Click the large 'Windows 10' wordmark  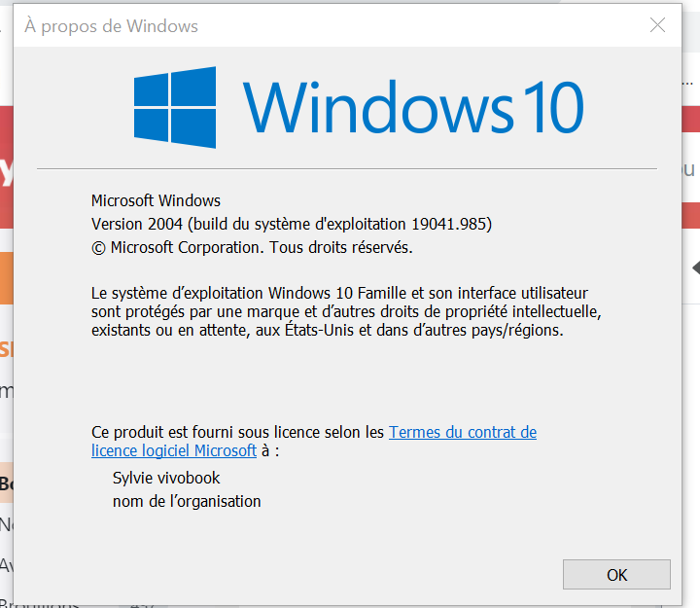(413, 107)
